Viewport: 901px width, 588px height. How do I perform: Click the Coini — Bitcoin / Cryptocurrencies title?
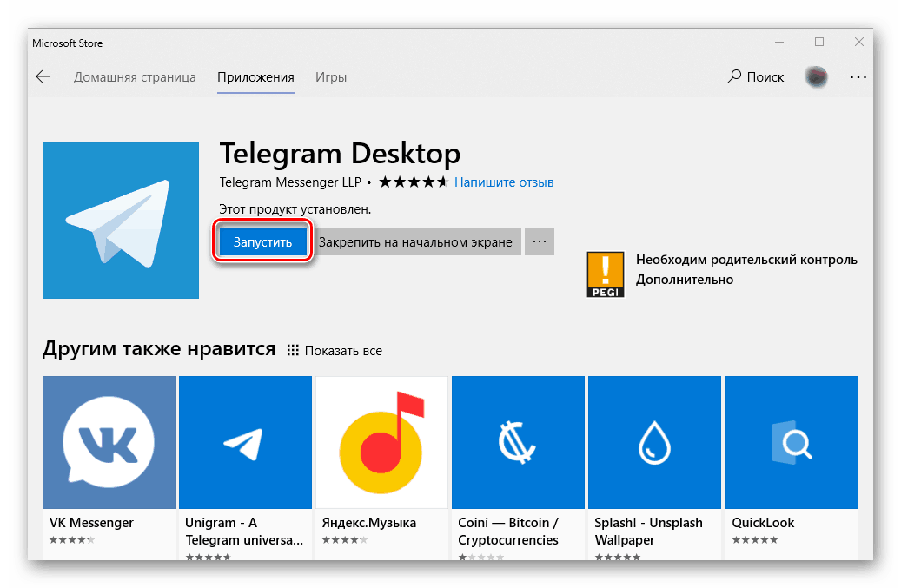pyautogui.click(x=508, y=532)
